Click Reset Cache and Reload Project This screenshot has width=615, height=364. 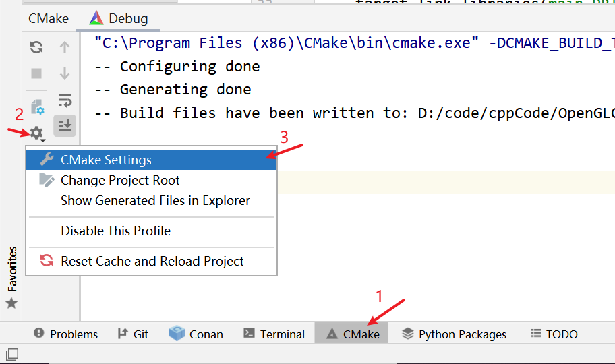(151, 262)
